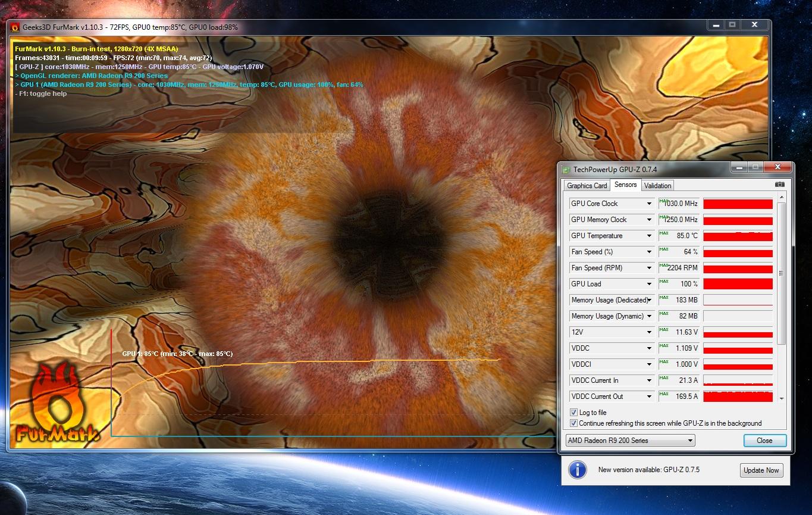Minimize the FurMark window

(716, 25)
